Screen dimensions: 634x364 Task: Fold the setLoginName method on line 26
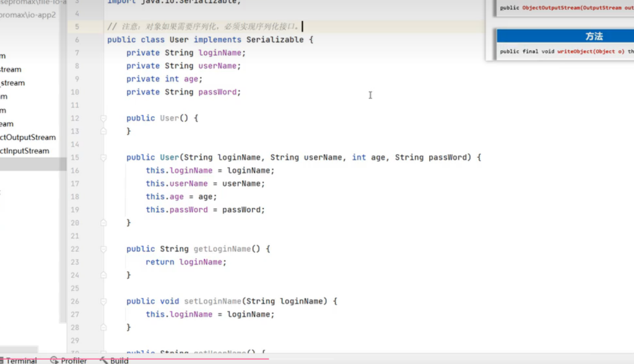(x=104, y=301)
